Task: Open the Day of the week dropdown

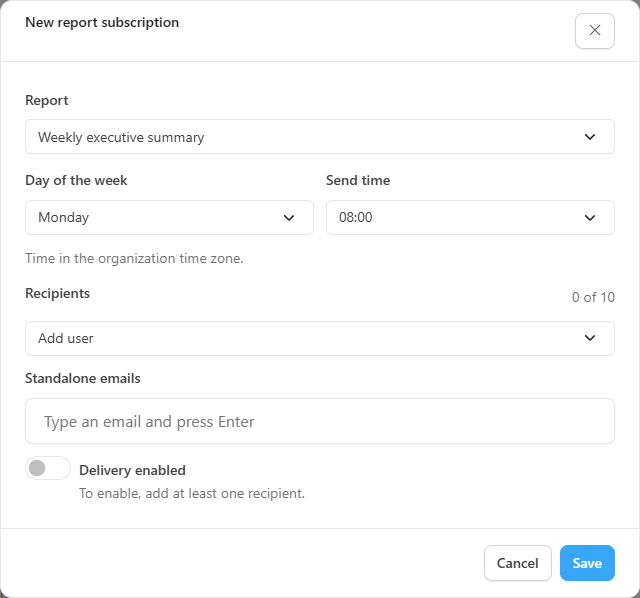Action: click(x=169, y=217)
